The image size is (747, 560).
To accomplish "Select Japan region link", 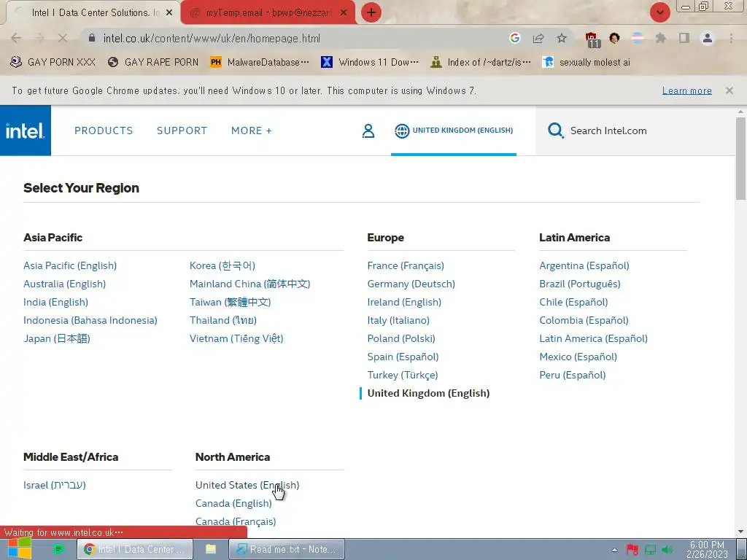I will click(57, 338).
